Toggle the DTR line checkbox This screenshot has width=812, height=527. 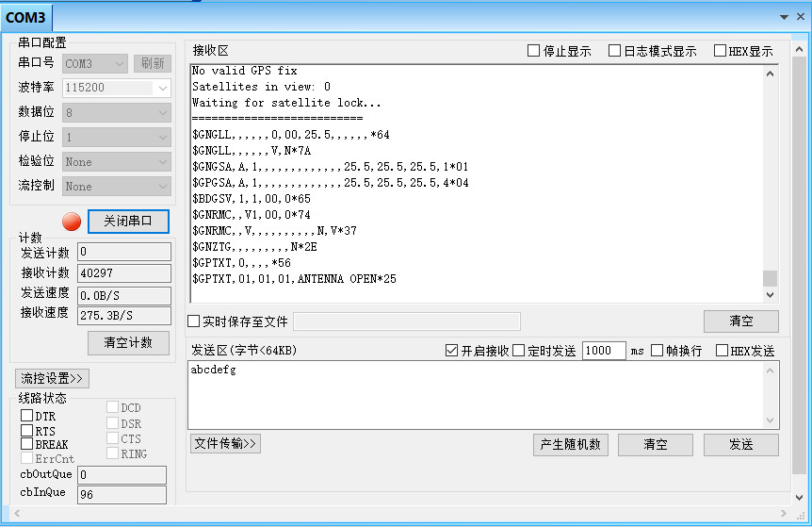pos(27,416)
